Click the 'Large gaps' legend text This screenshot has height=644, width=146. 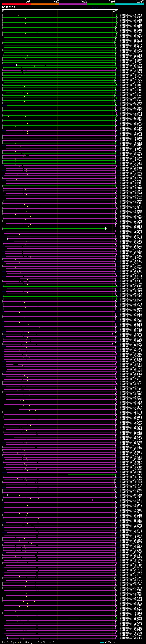pyautogui.click(x=10, y=642)
